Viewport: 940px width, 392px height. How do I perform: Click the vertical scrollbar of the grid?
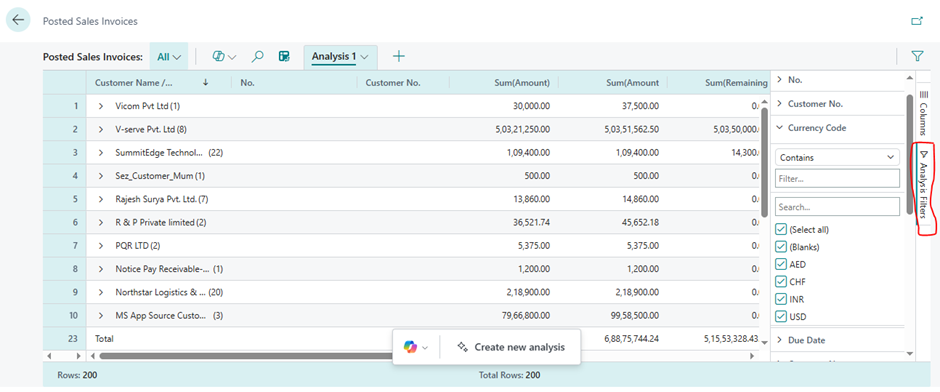pos(764,162)
